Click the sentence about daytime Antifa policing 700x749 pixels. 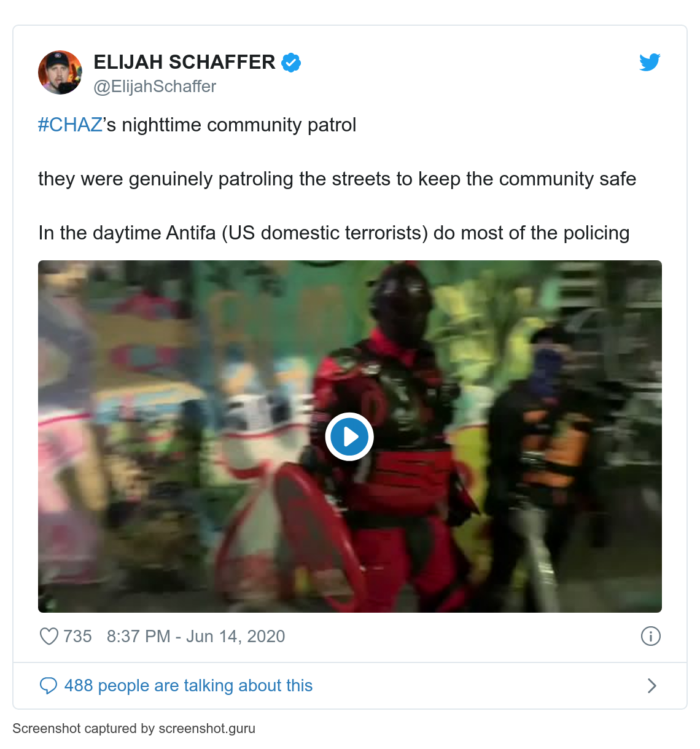click(334, 233)
